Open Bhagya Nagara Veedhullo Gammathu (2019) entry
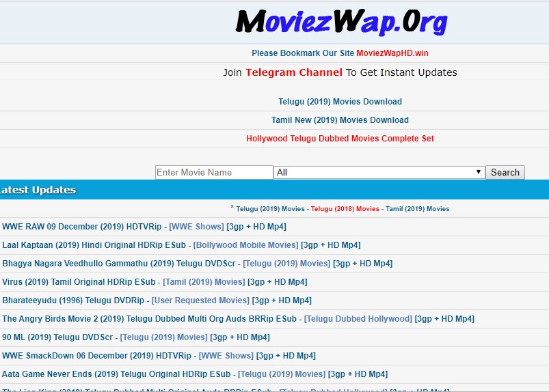This screenshot has height=392, width=549. coord(119,264)
